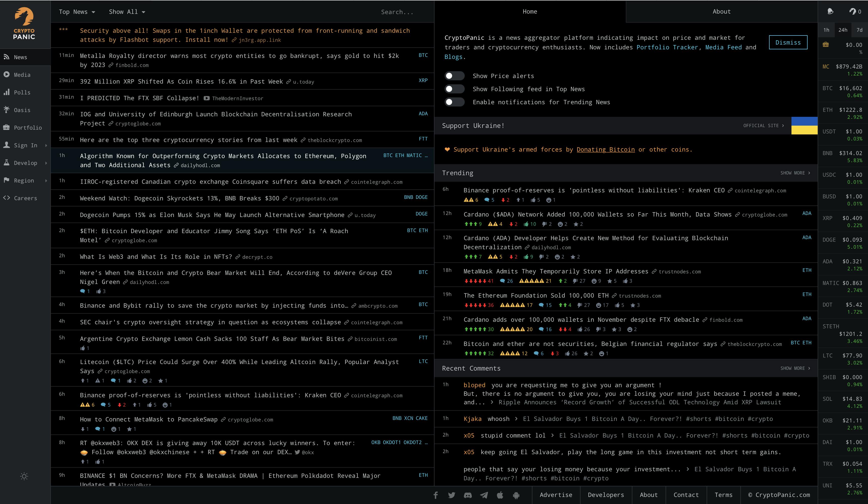The height and width of the screenshot is (504, 868).
Task: Click the flag icon beside Region
Action: pos(7,180)
